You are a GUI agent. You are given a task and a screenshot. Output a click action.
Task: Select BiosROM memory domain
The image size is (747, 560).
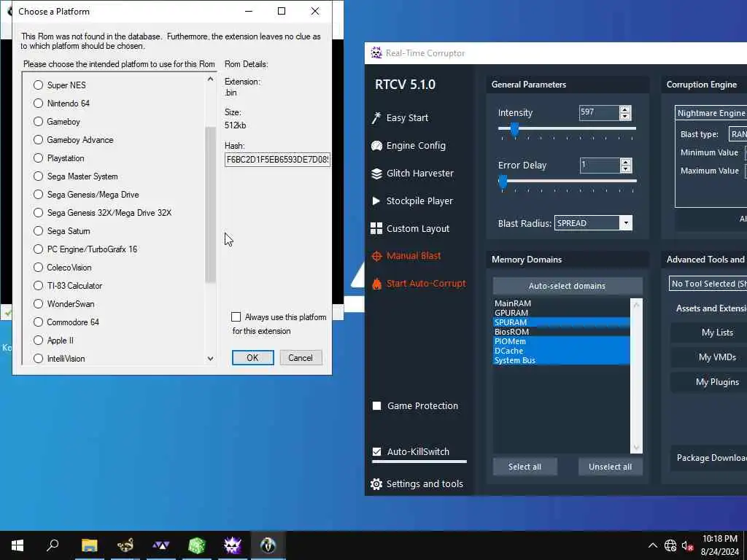pos(562,332)
